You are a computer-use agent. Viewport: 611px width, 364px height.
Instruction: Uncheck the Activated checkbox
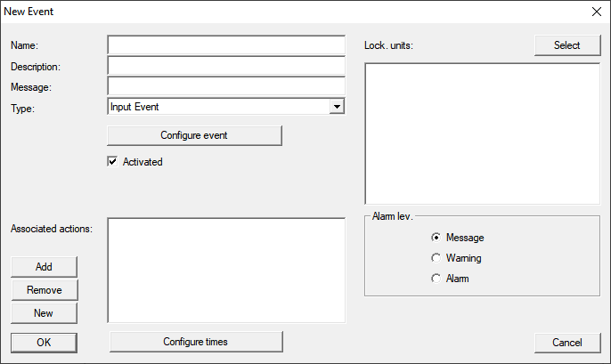(112, 162)
